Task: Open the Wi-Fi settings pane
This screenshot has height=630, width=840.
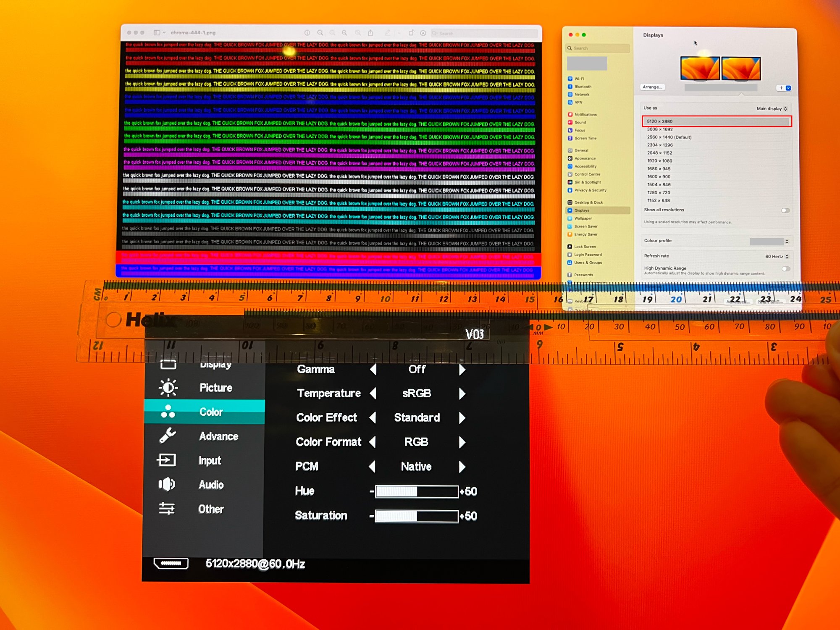Action: (579, 79)
